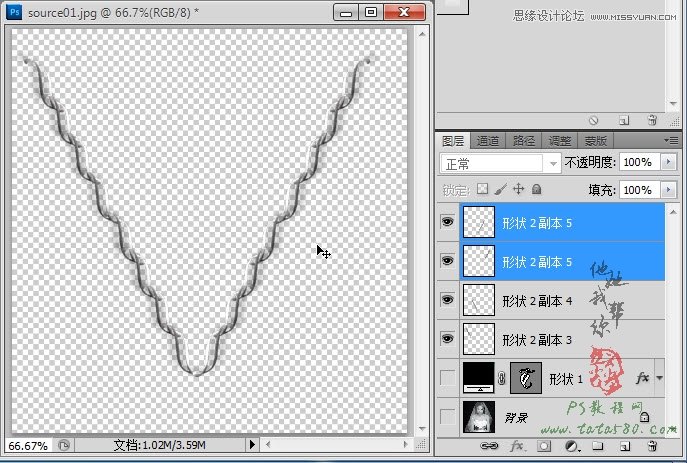The image size is (687, 463).
Task: Click the 填充 100% value field
Action: pos(639,190)
